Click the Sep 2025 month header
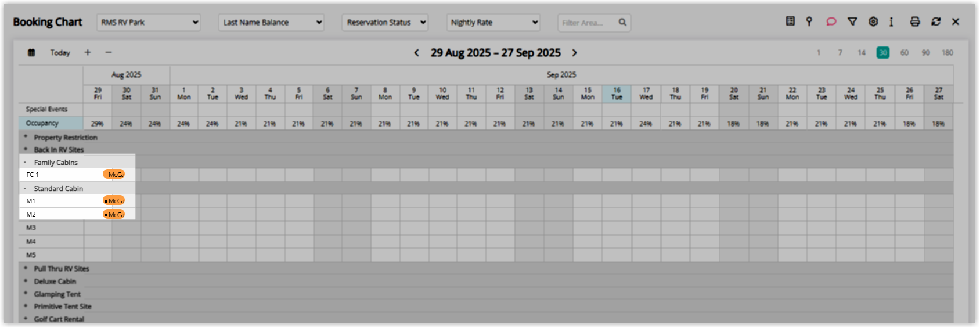Image resolution: width=980 pixels, height=328 pixels. [x=561, y=75]
